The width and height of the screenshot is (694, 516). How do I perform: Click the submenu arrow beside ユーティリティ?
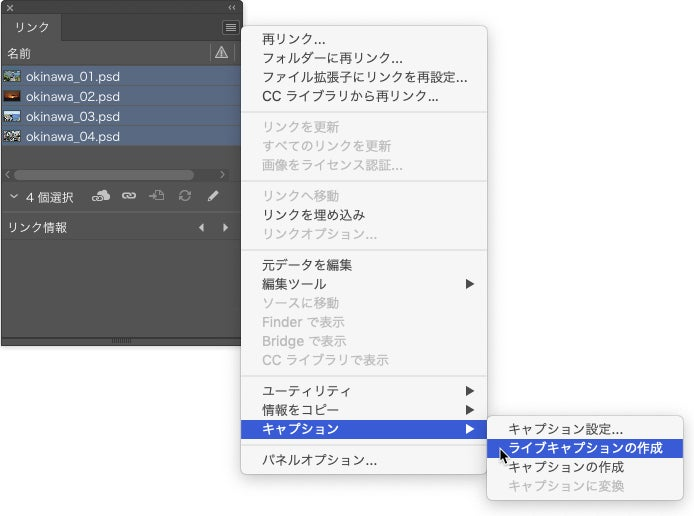click(470, 391)
